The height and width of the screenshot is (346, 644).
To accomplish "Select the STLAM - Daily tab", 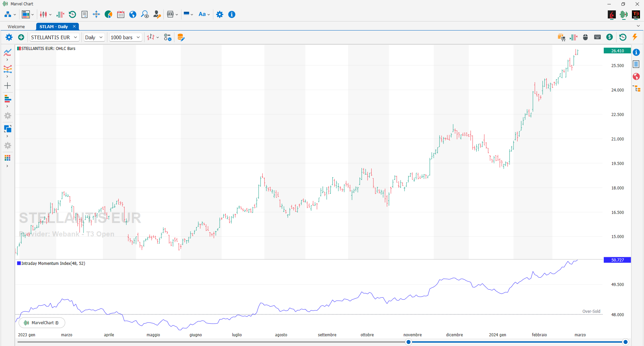I will pyautogui.click(x=54, y=27).
